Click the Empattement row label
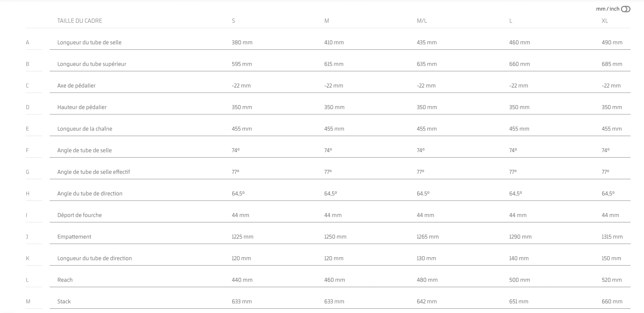This screenshot has height=313, width=644. [x=74, y=237]
